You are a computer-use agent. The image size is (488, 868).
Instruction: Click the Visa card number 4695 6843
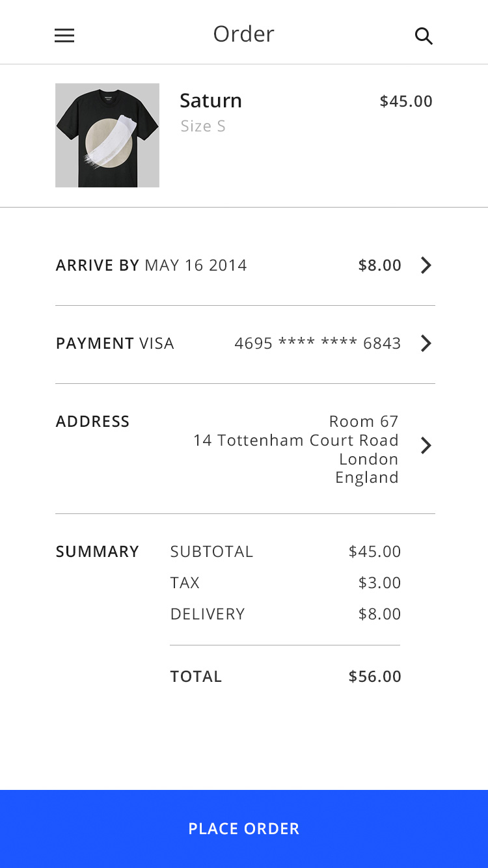pyautogui.click(x=318, y=344)
